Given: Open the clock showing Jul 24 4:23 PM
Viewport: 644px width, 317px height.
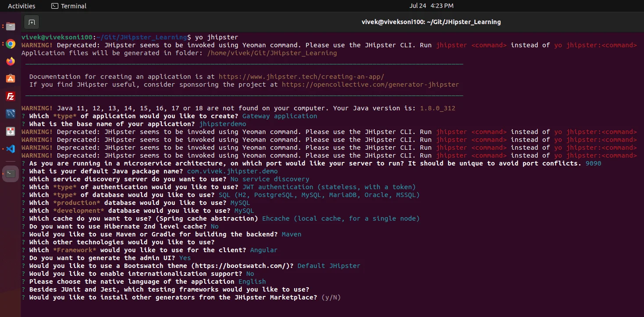Looking at the screenshot, I should click(431, 6).
